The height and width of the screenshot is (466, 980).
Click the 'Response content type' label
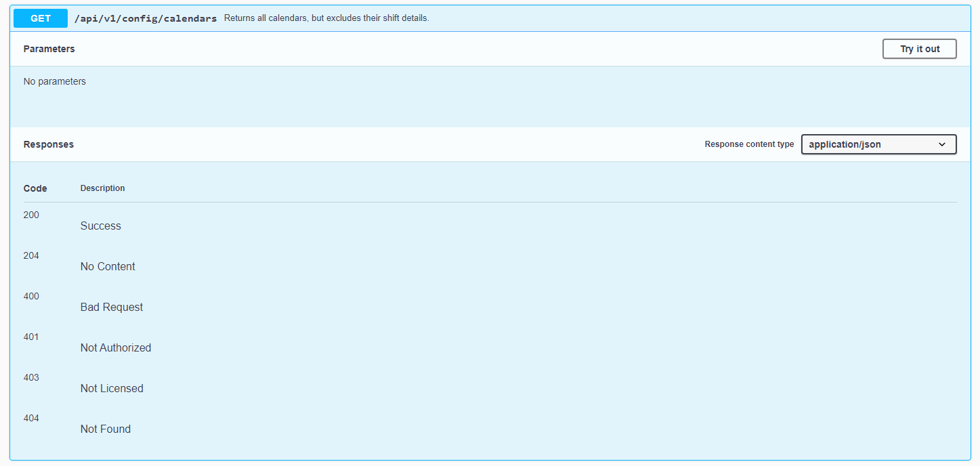pyautogui.click(x=749, y=144)
